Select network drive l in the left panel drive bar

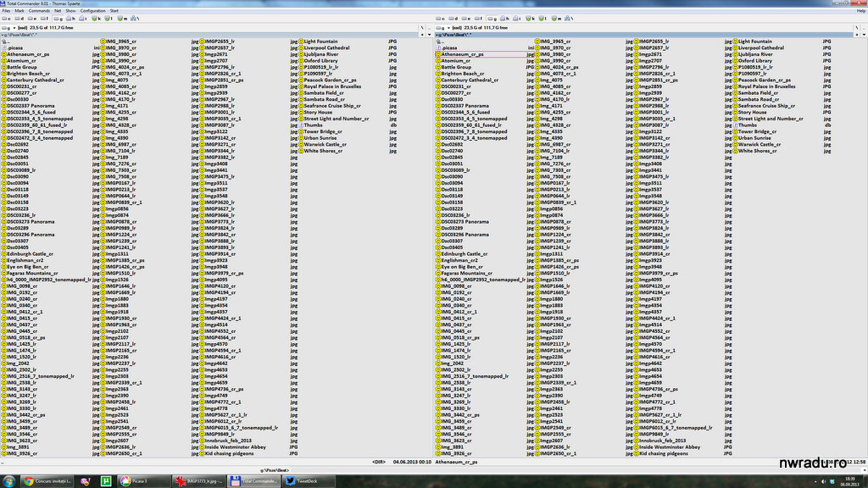coord(109,19)
